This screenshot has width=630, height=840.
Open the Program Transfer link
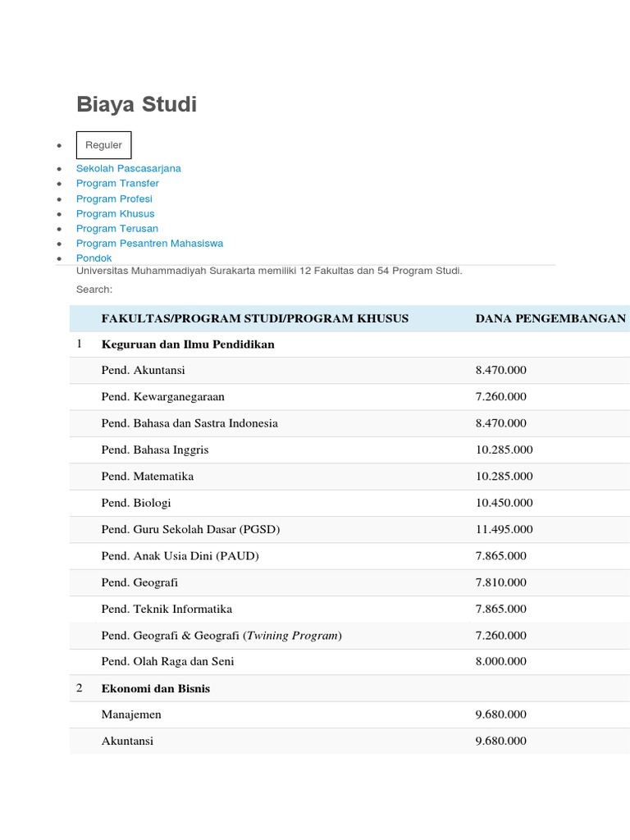(x=117, y=183)
